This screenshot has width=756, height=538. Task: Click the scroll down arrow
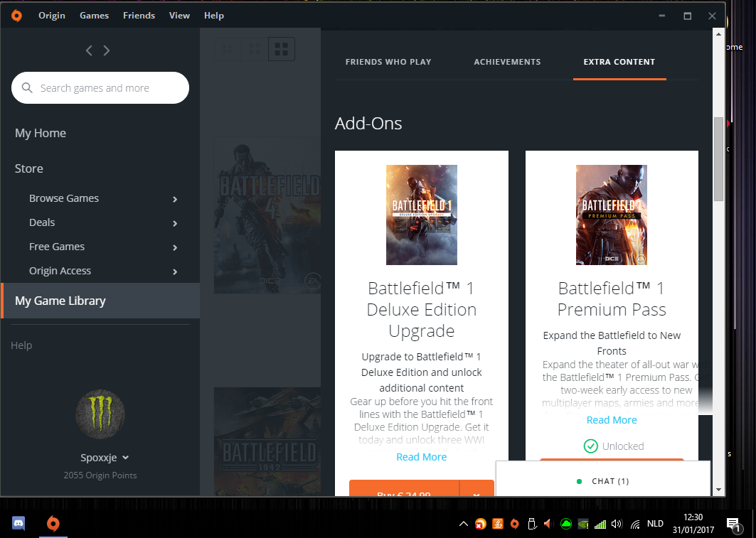click(x=718, y=490)
